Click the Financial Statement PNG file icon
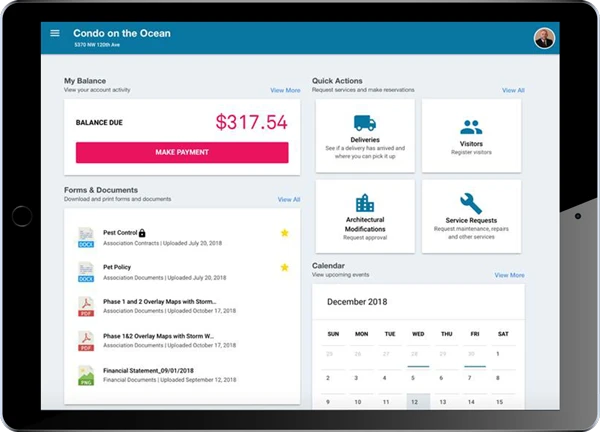600x432 pixels. click(86, 375)
